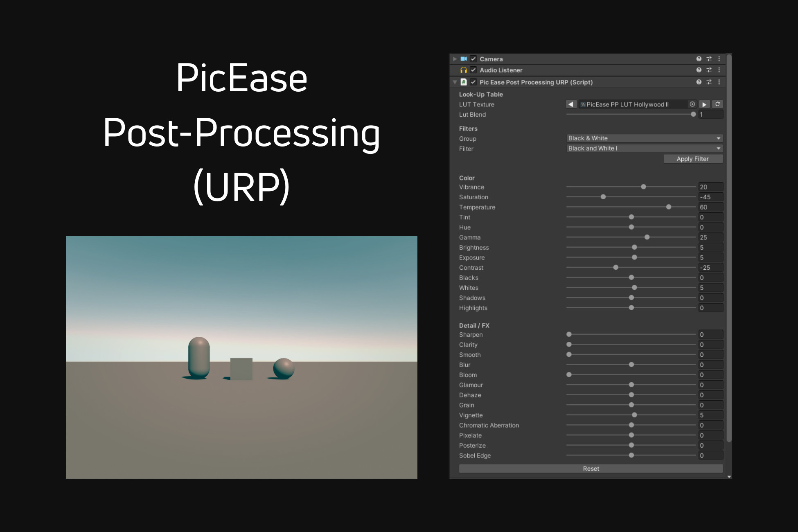Viewport: 798px width, 532px height.
Task: Select the Camera component icon
Action: coord(464,59)
